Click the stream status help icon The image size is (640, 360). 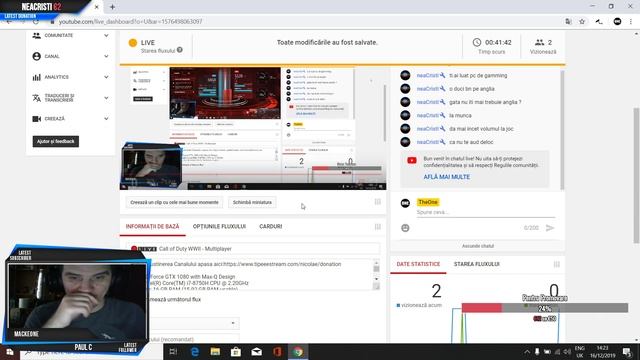click(180, 50)
